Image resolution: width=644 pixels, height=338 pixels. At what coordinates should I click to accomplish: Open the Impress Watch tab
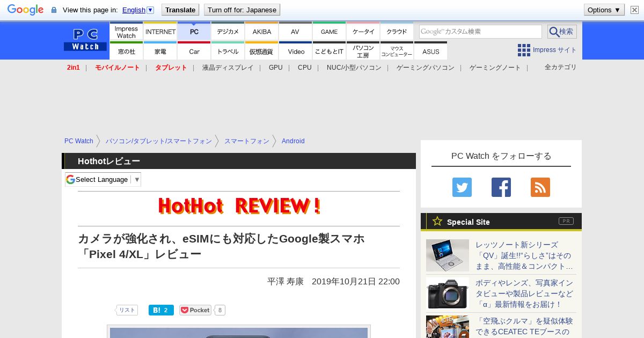click(126, 32)
